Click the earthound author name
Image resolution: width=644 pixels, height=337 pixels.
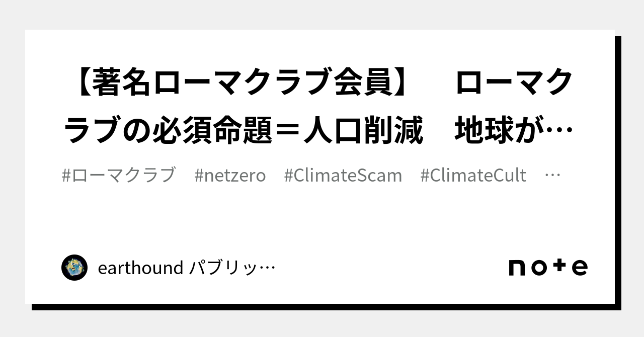[x=140, y=268]
